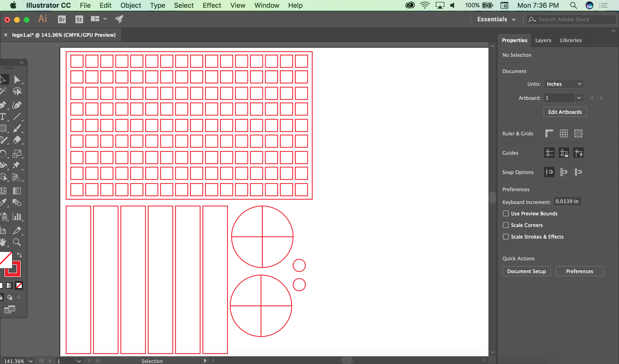The height and width of the screenshot is (364, 619).
Task: Select the Eraser tool
Action: (x=17, y=140)
